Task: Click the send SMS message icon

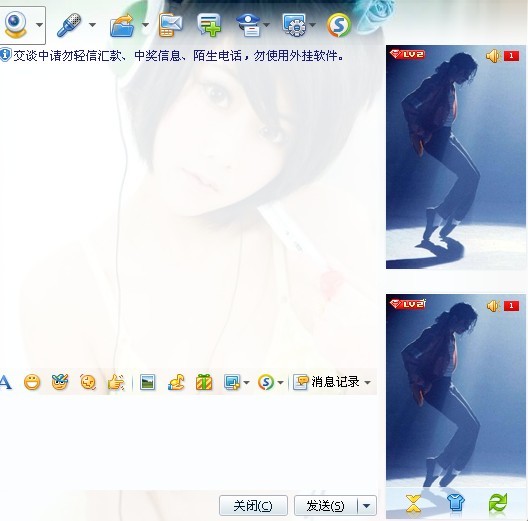Action: coord(170,25)
